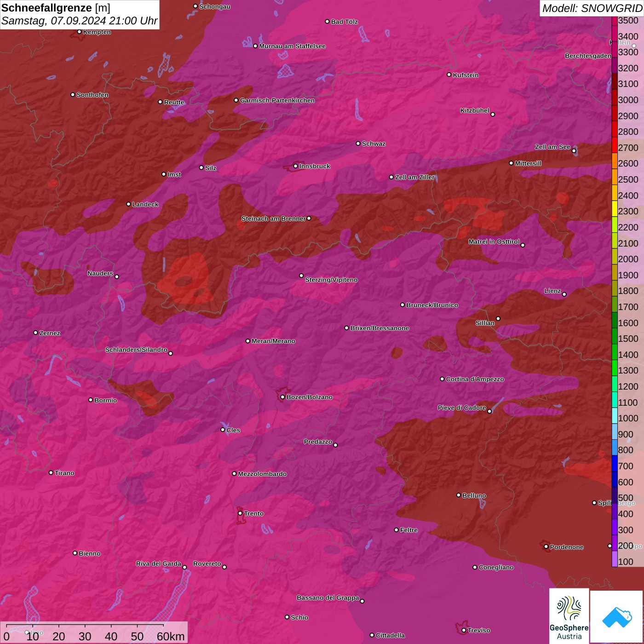Click the Garmisch-Partenkirchen location dot

tap(236, 100)
